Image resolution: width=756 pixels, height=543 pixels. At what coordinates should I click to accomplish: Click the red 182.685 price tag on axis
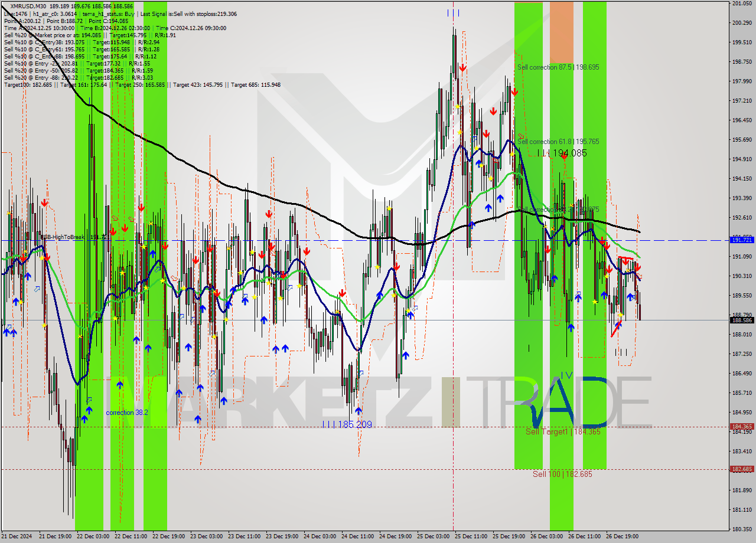click(x=742, y=469)
